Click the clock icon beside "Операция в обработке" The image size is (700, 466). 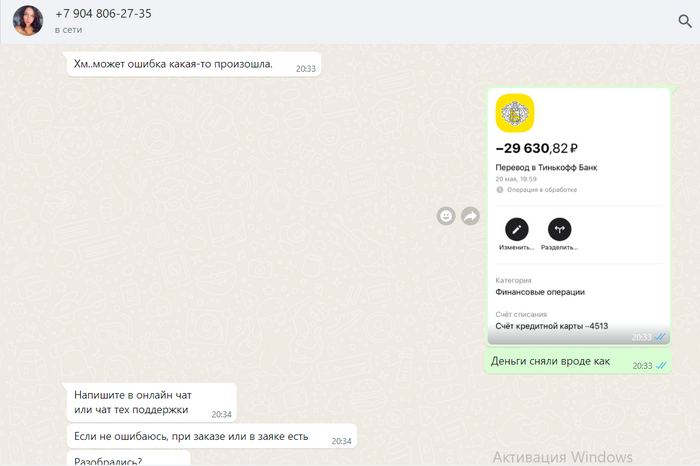click(x=500, y=190)
